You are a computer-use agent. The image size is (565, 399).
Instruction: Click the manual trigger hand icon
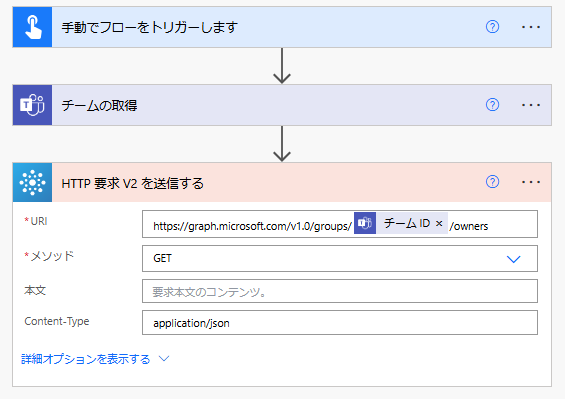[32, 27]
